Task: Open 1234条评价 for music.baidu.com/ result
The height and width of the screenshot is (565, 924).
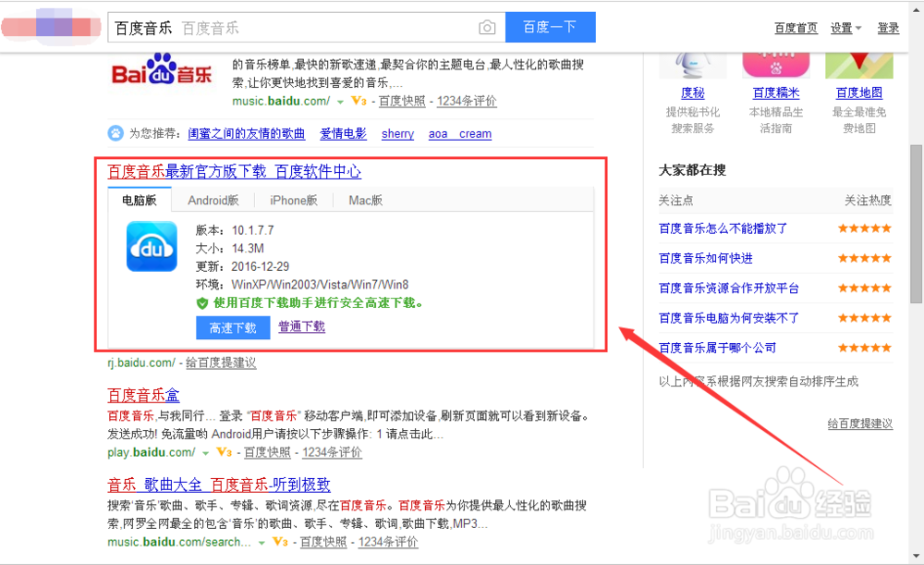Action: click(467, 101)
